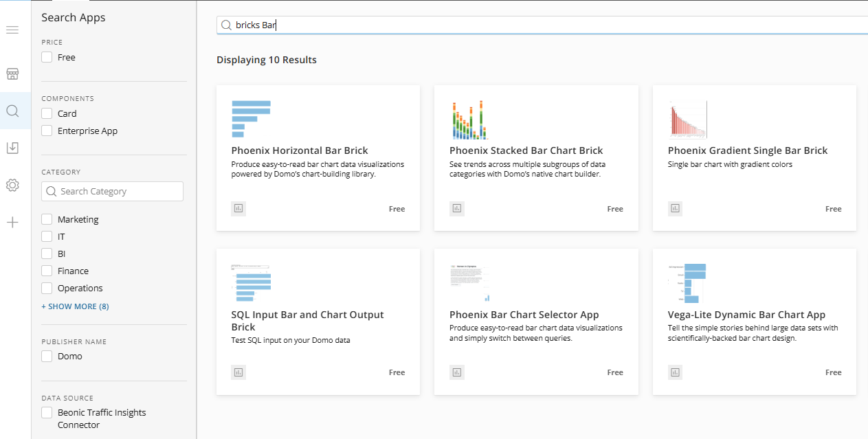Click Free label on Phoenix Bar Chart Selector card
868x439 pixels.
click(615, 372)
